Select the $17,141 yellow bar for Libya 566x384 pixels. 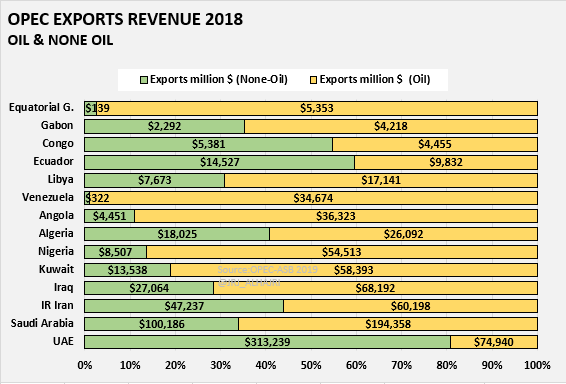click(381, 180)
